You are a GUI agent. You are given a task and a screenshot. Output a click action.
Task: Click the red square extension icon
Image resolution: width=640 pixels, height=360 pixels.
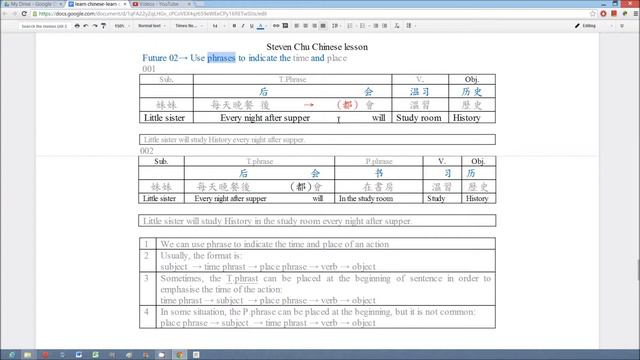(x=614, y=13)
